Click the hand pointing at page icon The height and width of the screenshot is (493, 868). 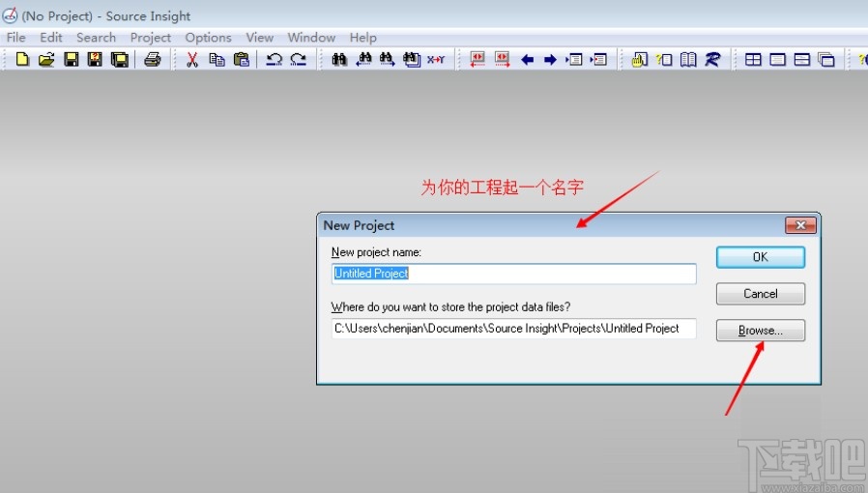[x=639, y=59]
